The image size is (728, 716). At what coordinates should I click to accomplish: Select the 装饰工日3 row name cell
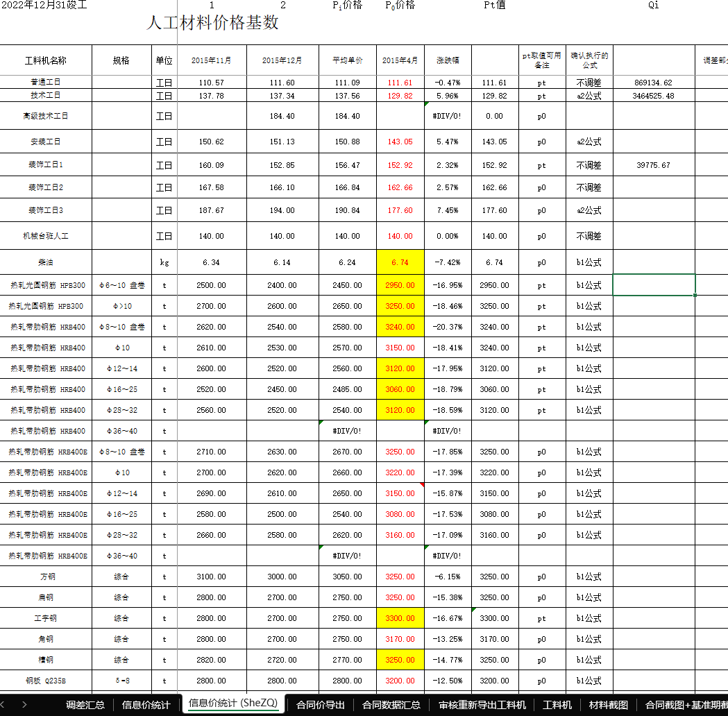[46, 210]
